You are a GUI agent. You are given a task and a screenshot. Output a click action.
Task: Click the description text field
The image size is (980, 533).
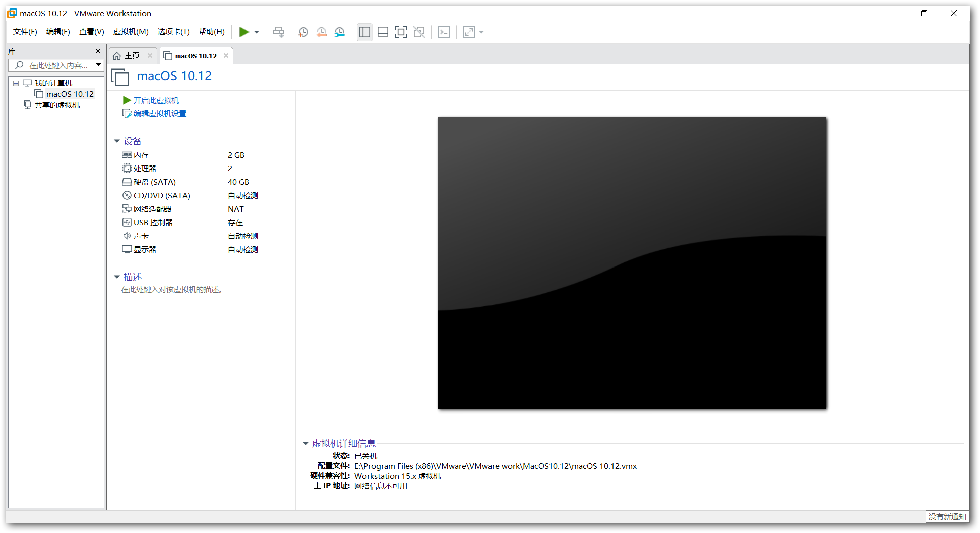[x=172, y=290]
